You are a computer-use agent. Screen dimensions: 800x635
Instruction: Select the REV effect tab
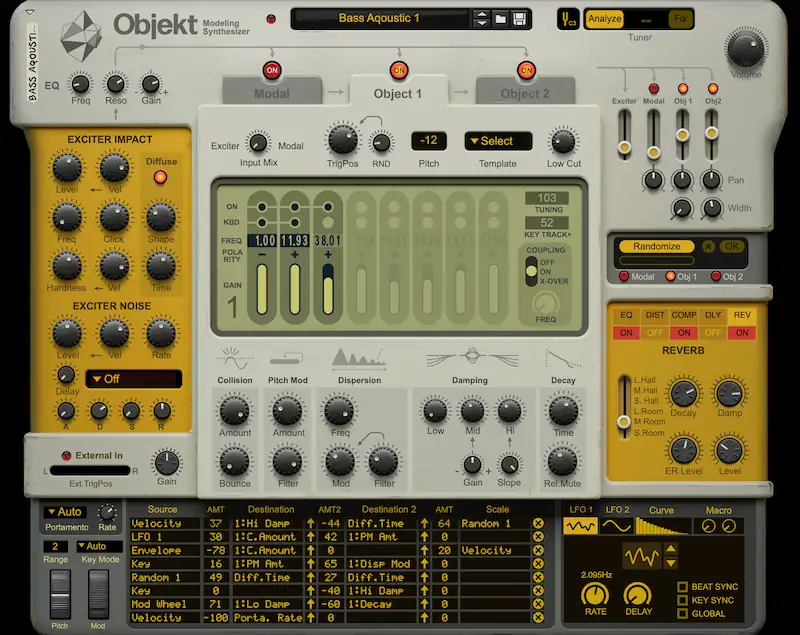click(742, 315)
